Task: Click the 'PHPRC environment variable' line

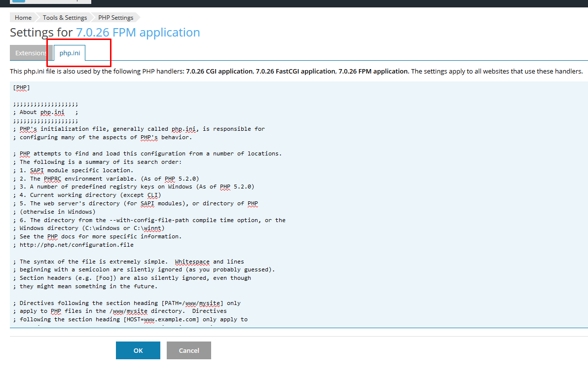Action: [109, 179]
